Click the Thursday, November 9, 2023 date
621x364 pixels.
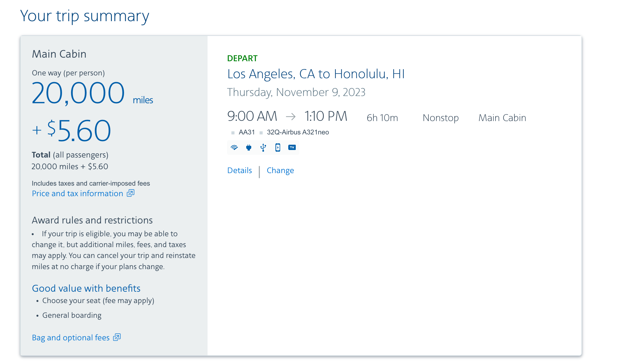(296, 92)
